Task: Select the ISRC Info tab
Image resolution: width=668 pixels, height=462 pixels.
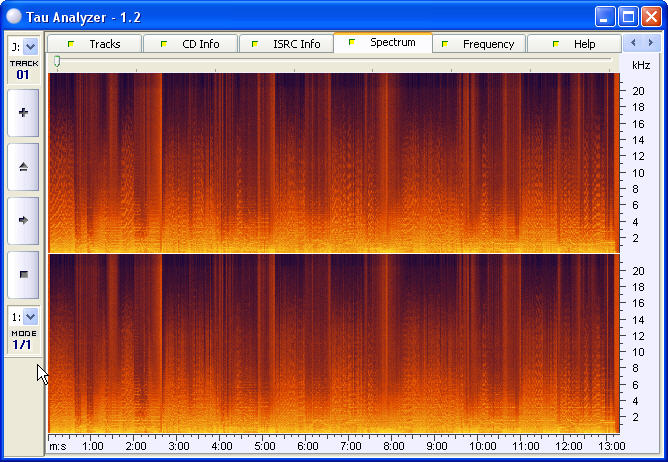Action: click(x=286, y=44)
